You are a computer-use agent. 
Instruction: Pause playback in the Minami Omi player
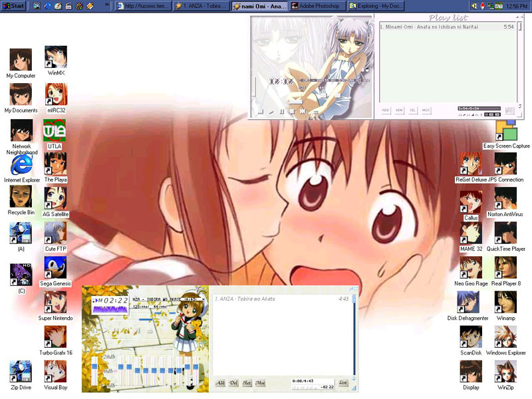[281, 111]
